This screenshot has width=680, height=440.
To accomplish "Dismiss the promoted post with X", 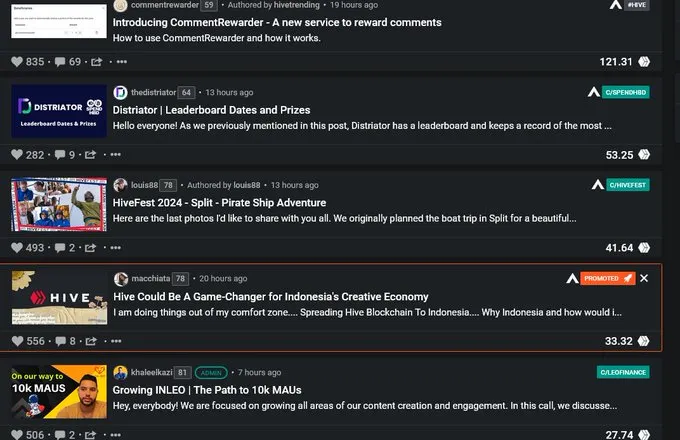I will (644, 278).
